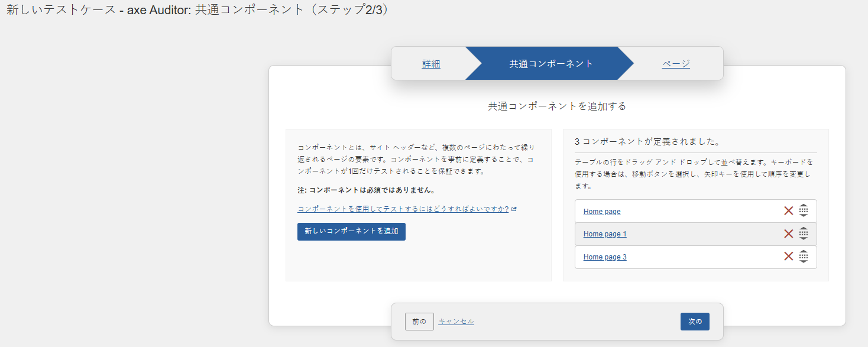
Task: Open the Home page 3 link
Action: point(604,257)
